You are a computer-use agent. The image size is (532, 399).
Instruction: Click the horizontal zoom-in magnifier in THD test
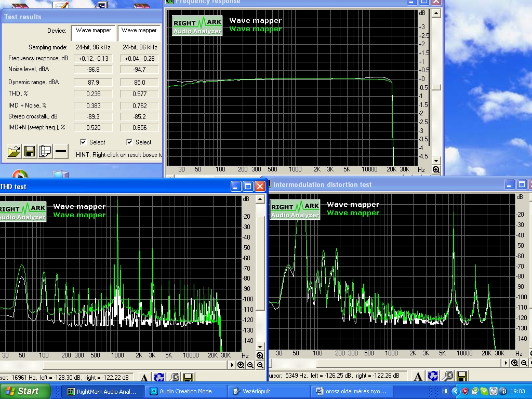pyautogui.click(x=241, y=365)
